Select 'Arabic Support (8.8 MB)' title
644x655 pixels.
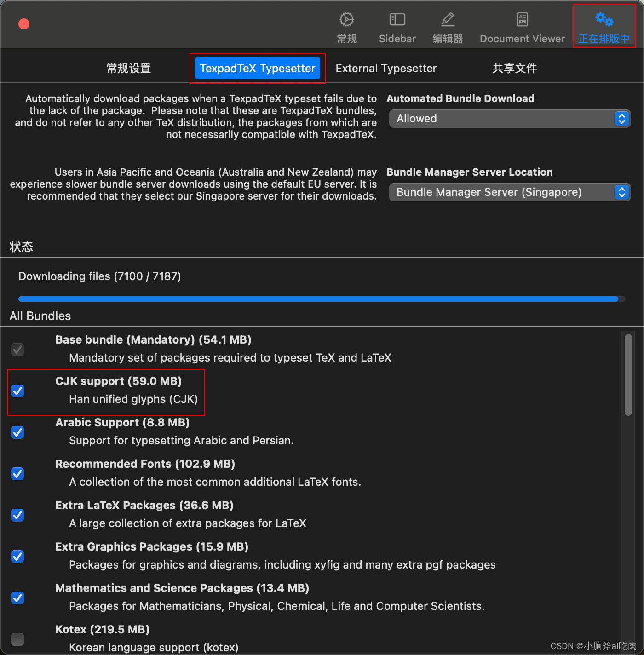coord(122,423)
